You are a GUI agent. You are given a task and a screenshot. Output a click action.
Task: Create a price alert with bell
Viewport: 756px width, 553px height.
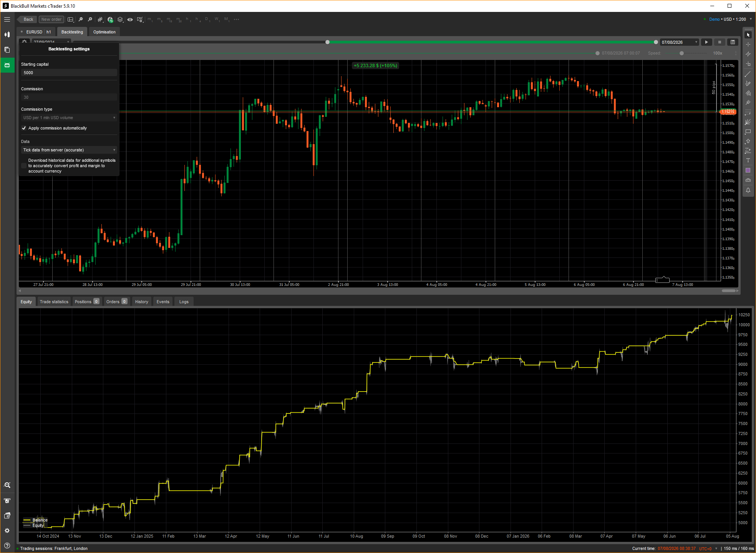[748, 190]
